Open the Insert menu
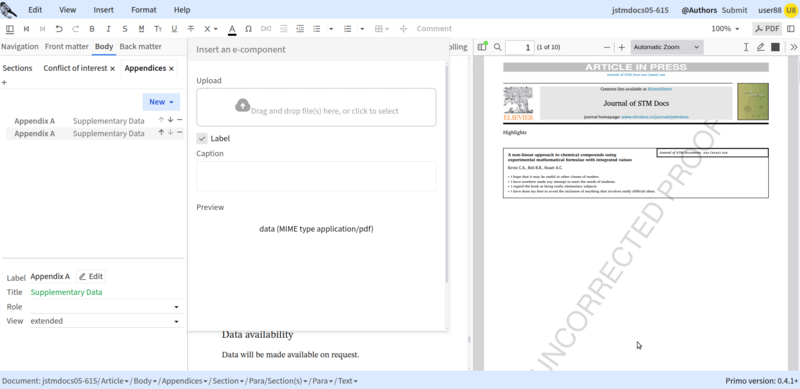 coord(104,10)
